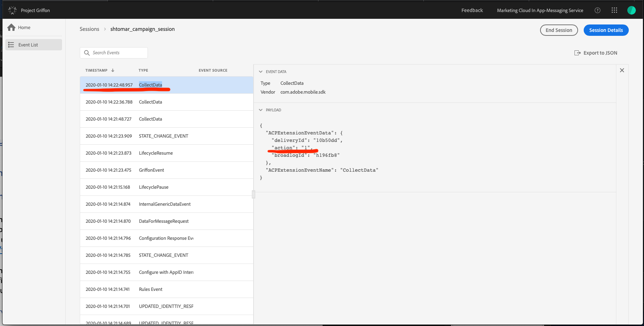
Task: Select the GriffonEvent row
Action: point(167,170)
